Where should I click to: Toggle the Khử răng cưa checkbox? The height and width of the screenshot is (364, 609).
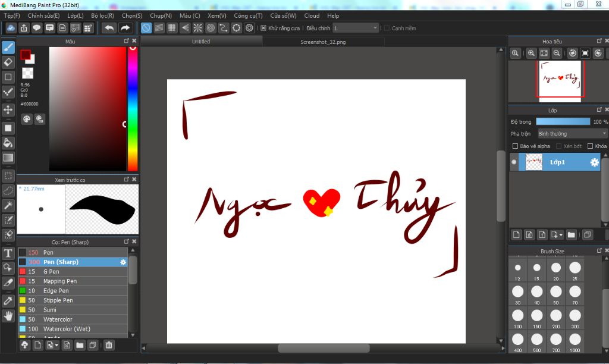[263, 28]
